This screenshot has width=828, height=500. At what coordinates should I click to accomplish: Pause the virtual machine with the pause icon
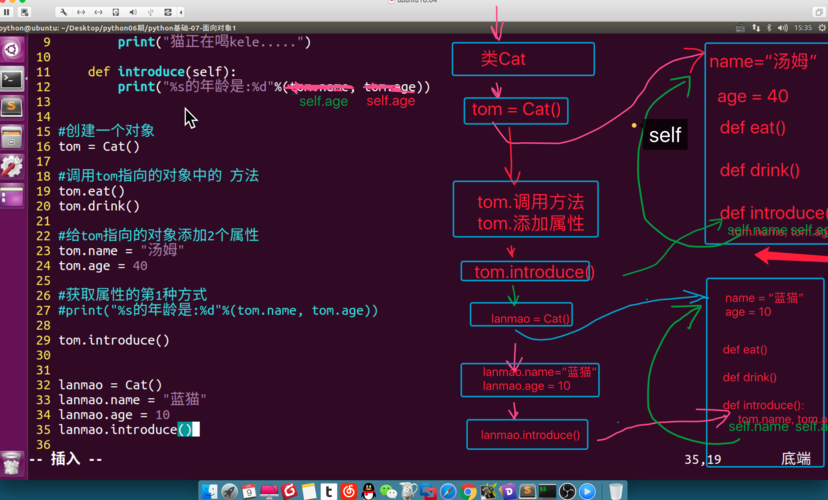tap(7, 12)
